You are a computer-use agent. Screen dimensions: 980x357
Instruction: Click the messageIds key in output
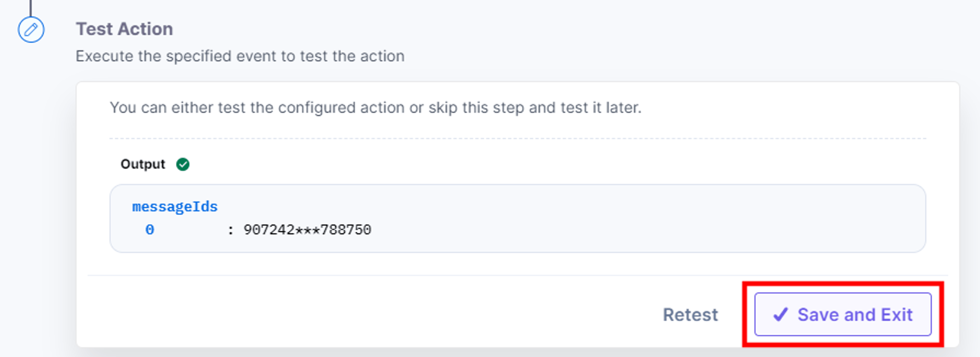pos(175,207)
